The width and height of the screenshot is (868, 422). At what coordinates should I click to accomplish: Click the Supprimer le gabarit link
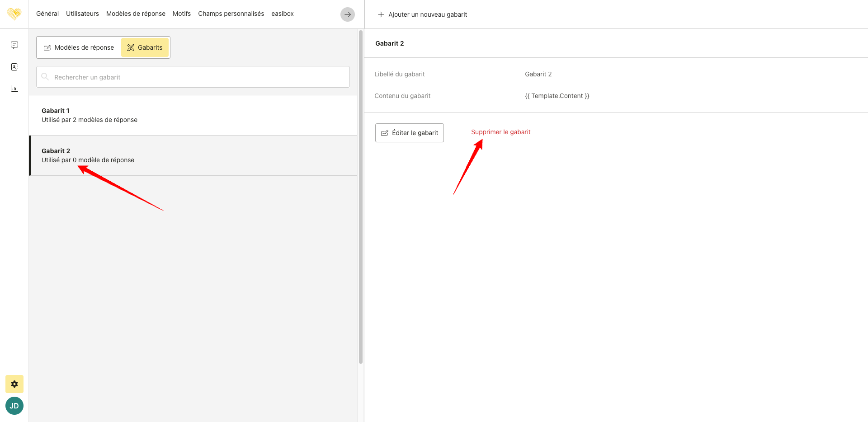coord(500,132)
